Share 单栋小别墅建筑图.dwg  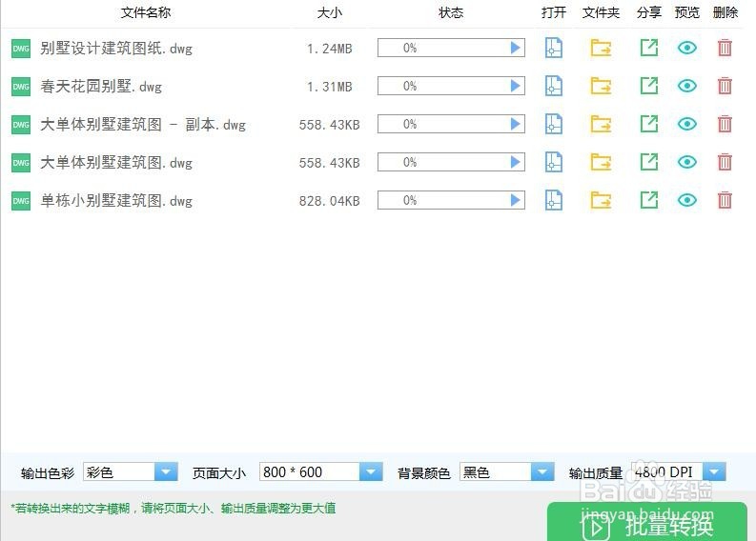(x=649, y=200)
